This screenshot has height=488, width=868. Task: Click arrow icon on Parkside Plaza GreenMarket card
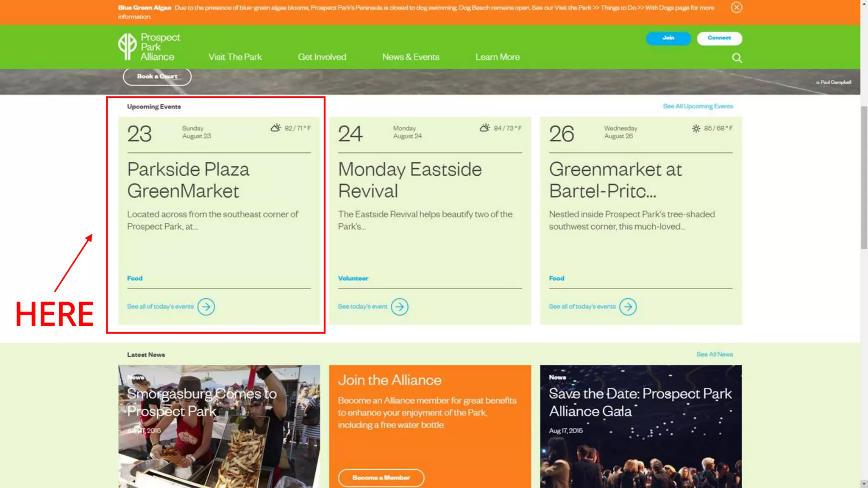(206, 307)
